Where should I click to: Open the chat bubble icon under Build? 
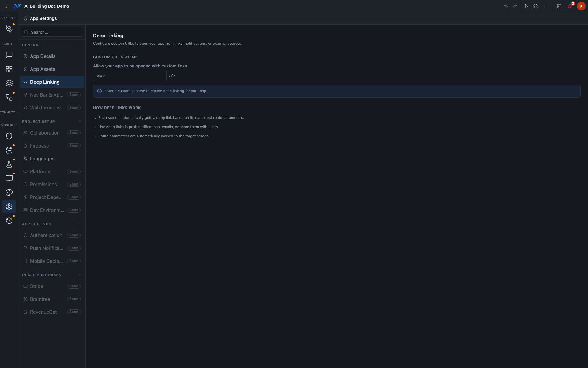tap(9, 55)
